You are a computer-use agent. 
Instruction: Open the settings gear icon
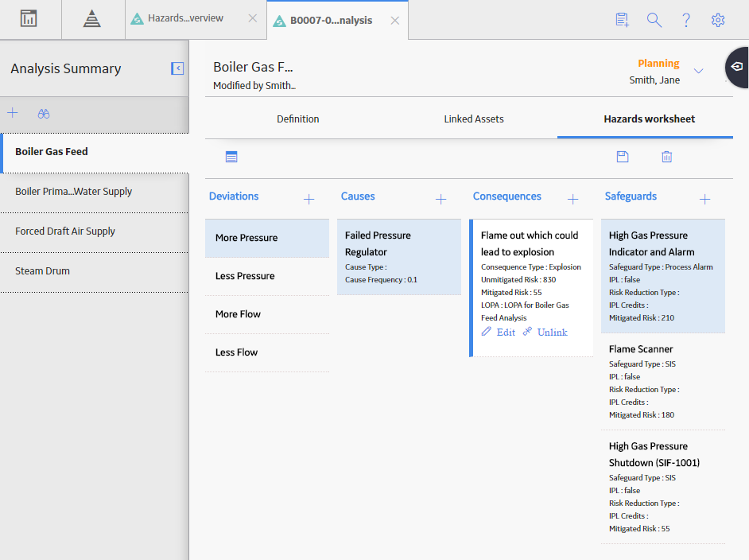pos(718,20)
